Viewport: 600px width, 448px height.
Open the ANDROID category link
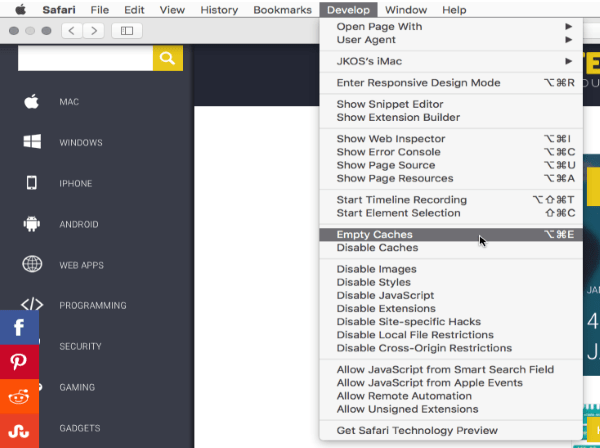(79, 224)
